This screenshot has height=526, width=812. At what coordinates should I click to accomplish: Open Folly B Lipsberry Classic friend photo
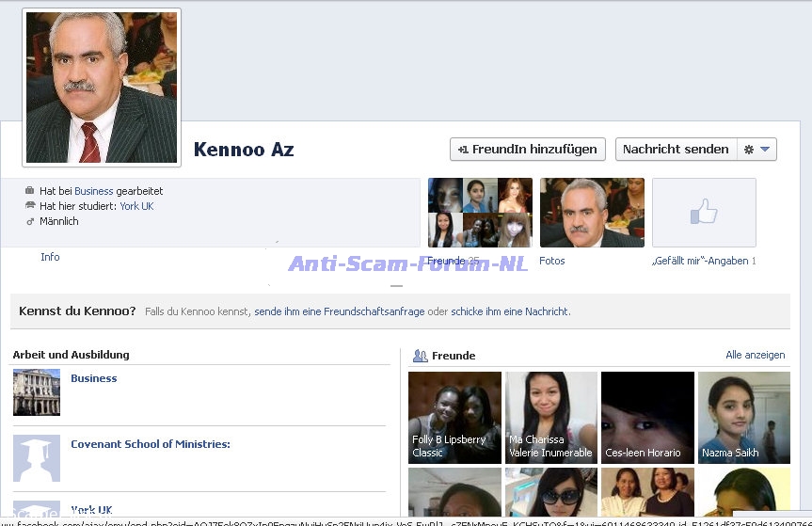(454, 417)
